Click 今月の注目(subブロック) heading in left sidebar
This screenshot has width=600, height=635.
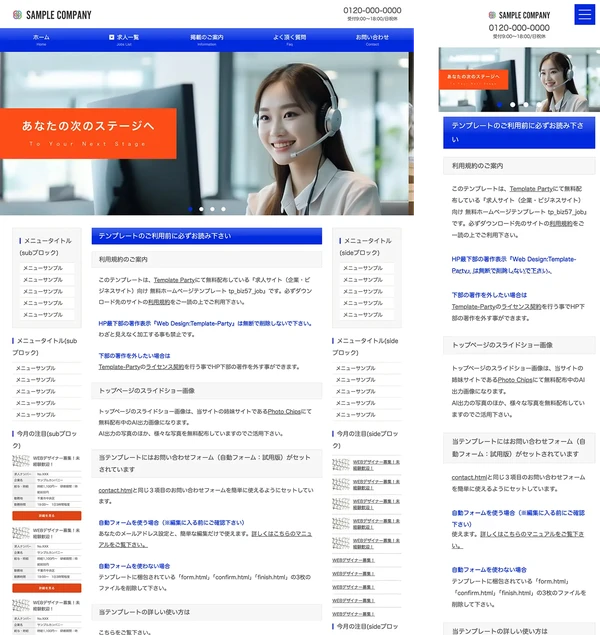[45, 439]
